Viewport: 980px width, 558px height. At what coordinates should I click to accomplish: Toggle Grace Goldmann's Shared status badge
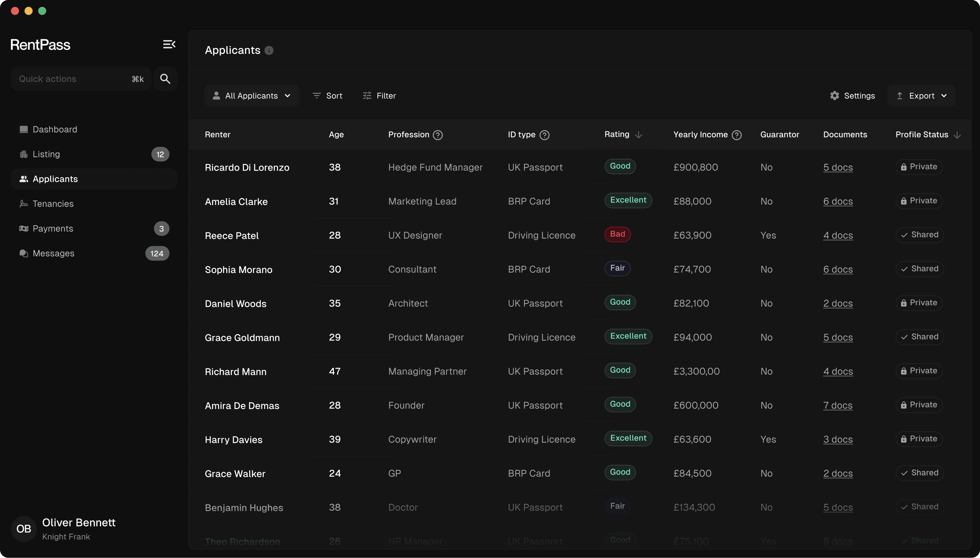[919, 337]
